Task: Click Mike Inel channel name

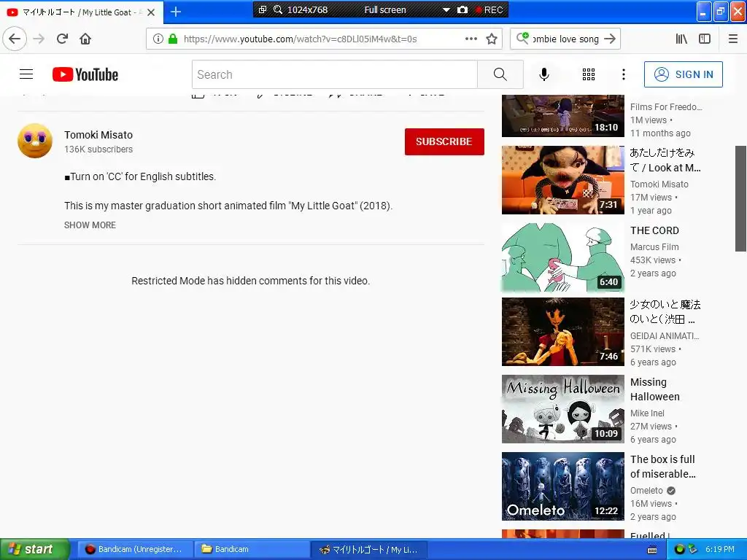Action: click(x=647, y=413)
